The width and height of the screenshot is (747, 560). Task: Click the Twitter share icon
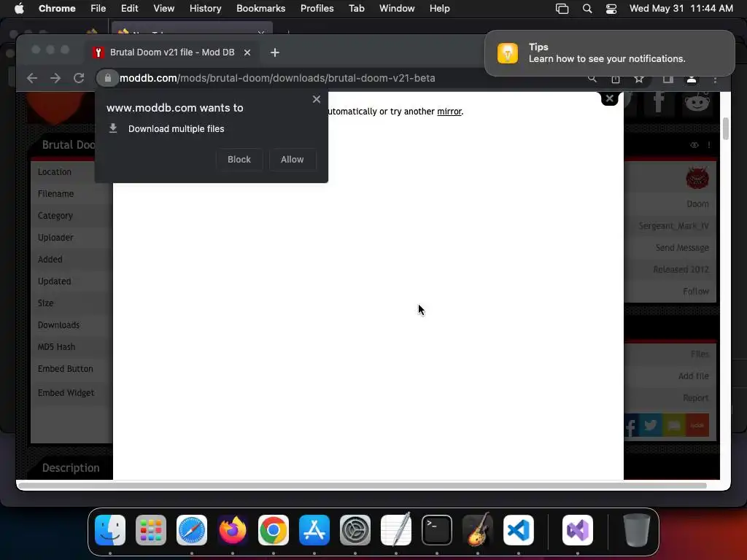click(x=650, y=425)
